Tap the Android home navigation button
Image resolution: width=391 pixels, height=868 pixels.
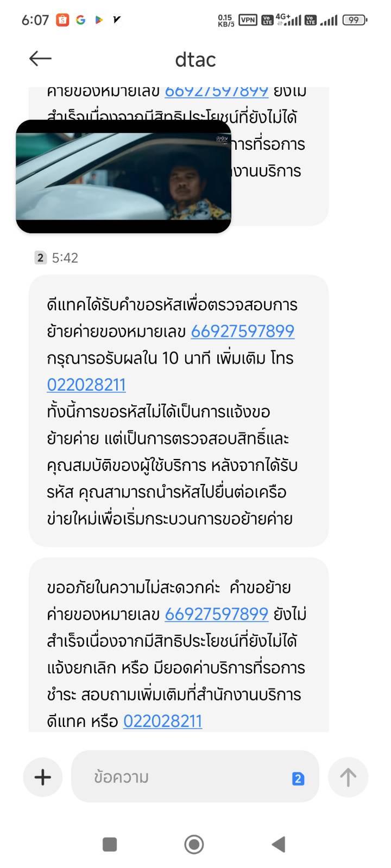(x=194, y=844)
